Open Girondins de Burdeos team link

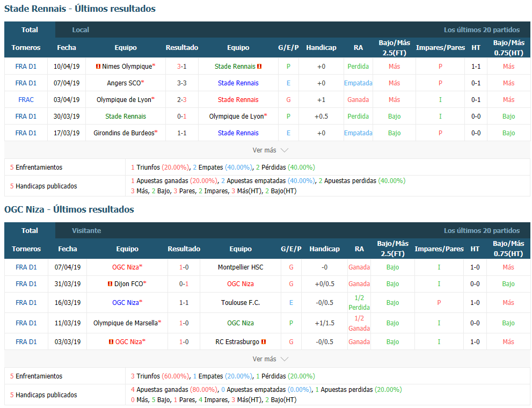[x=124, y=133]
